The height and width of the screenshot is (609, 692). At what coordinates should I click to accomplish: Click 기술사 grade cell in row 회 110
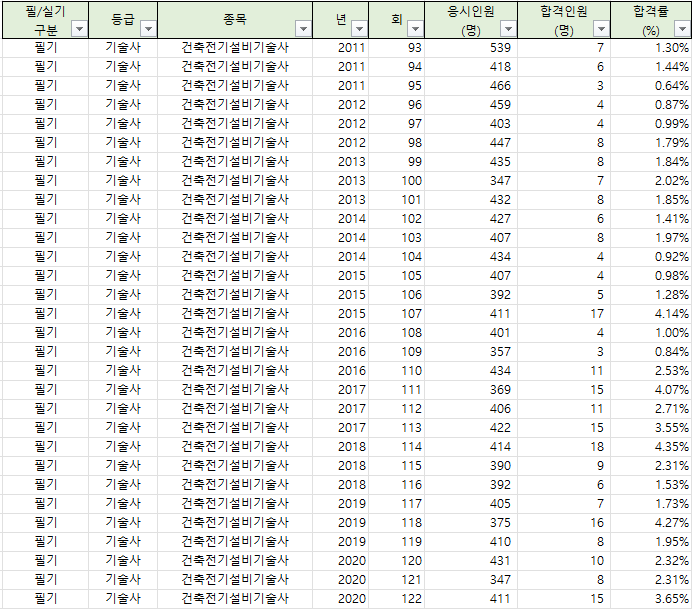pos(123,370)
